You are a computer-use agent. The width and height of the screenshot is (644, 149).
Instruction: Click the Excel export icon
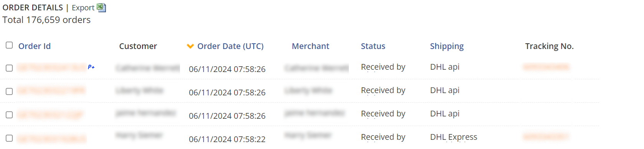coord(101,8)
